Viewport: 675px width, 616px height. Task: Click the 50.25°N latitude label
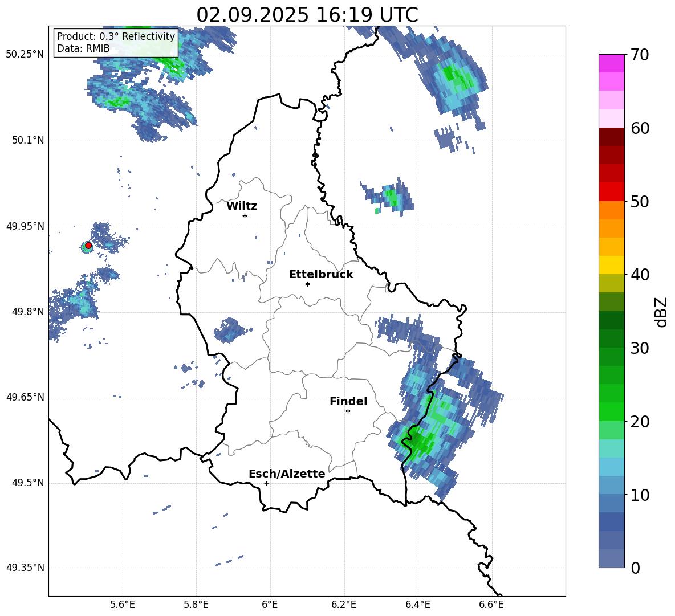(25, 55)
